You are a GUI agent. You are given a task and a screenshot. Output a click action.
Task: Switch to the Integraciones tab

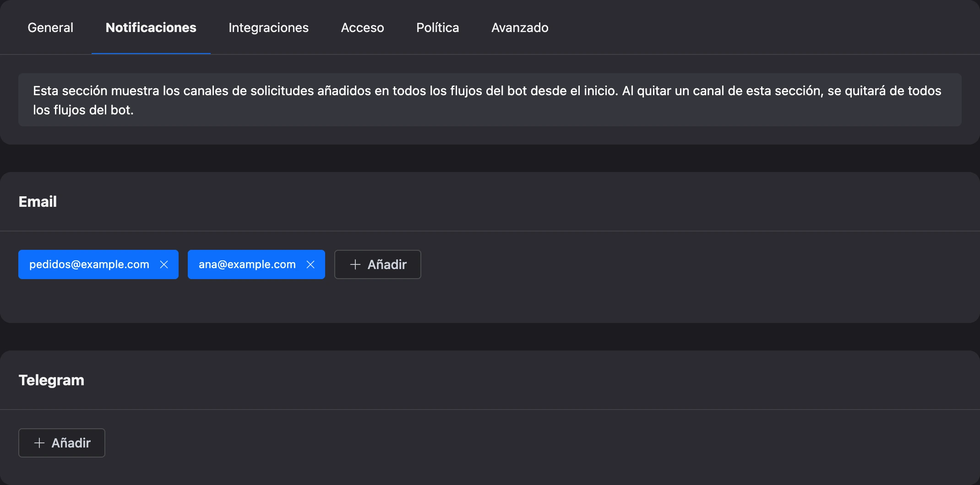[268, 27]
